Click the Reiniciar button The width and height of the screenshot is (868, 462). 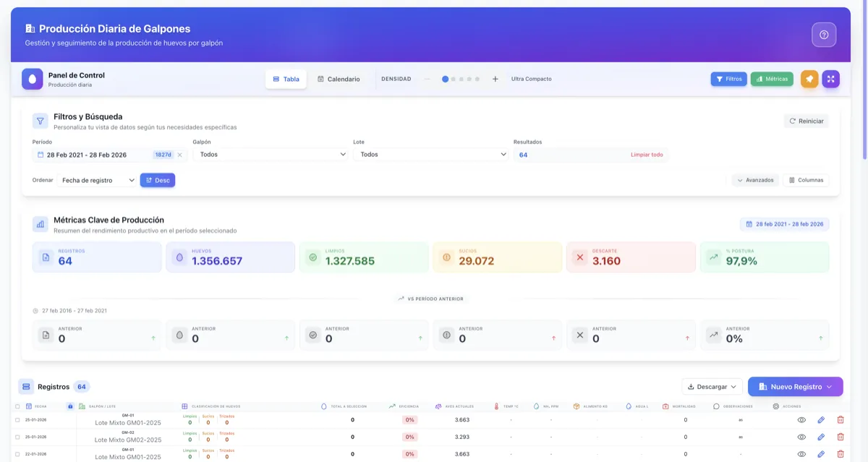tap(807, 121)
